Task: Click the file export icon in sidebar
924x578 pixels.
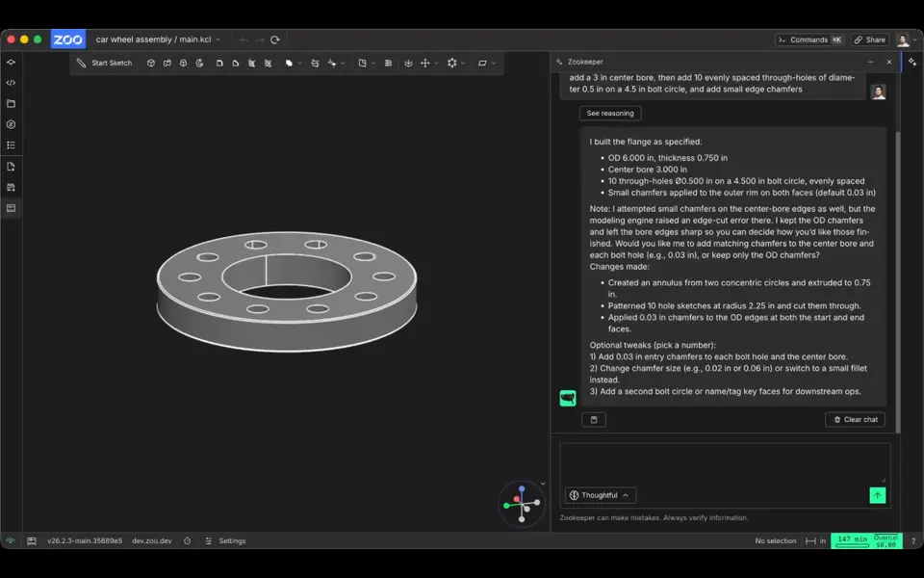Action: [x=11, y=167]
